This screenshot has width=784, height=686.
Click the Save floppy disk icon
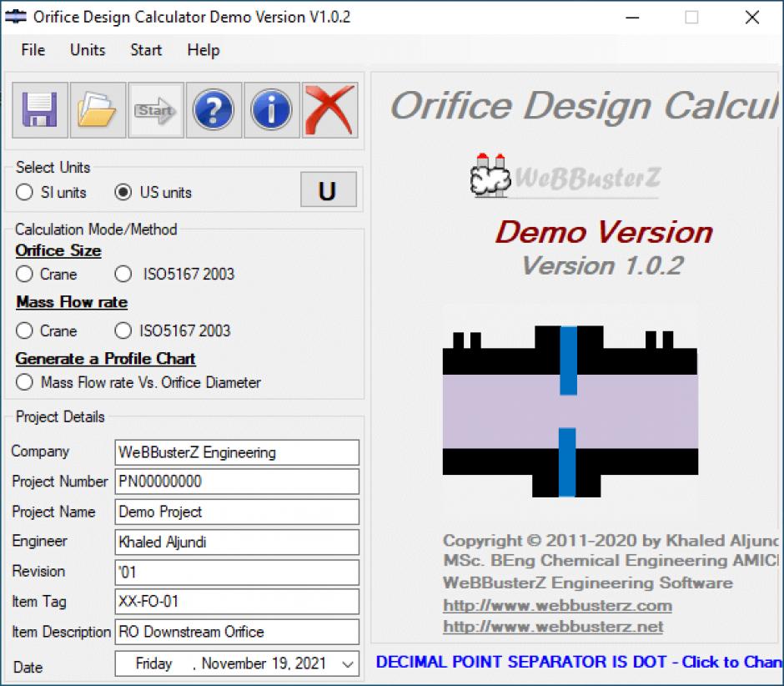point(40,110)
